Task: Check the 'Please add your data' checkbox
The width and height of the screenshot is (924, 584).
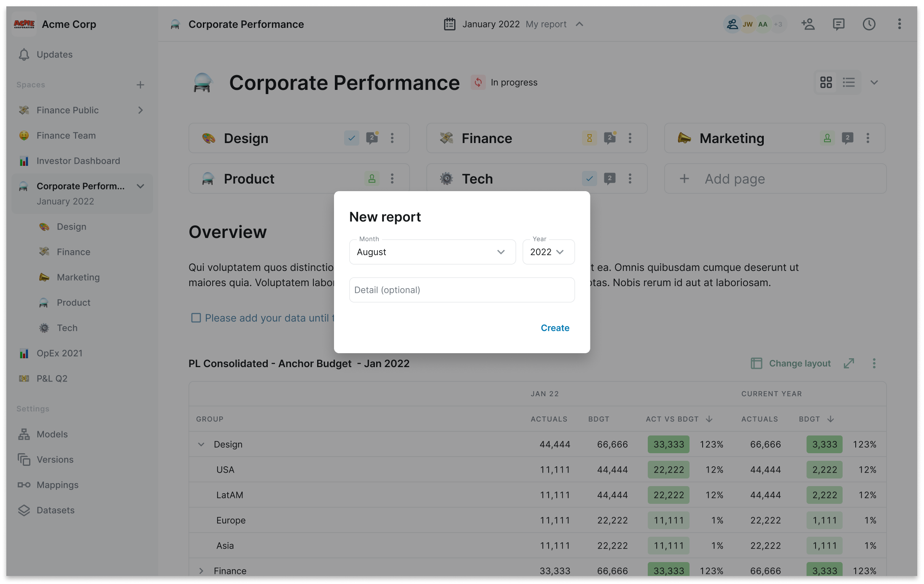Action: (196, 318)
